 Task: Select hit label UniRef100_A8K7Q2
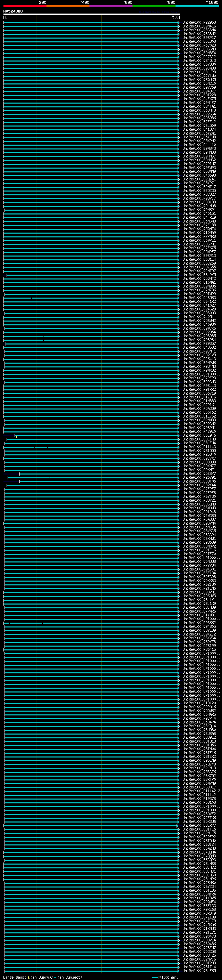point(199,775)
